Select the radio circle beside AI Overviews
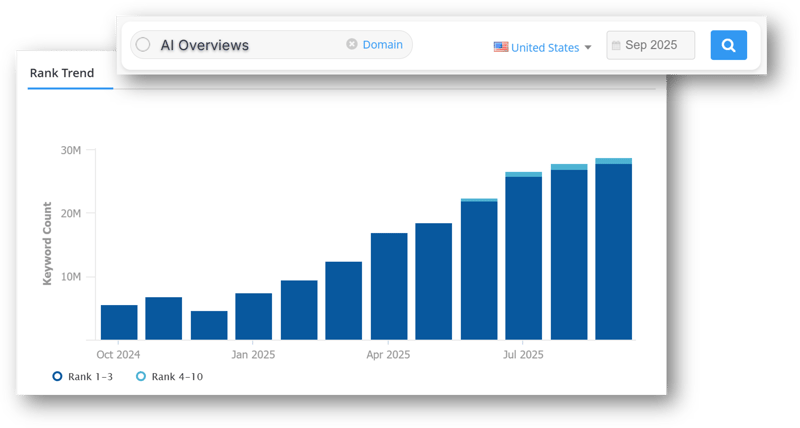This screenshot has height=428, width=800. (142, 45)
